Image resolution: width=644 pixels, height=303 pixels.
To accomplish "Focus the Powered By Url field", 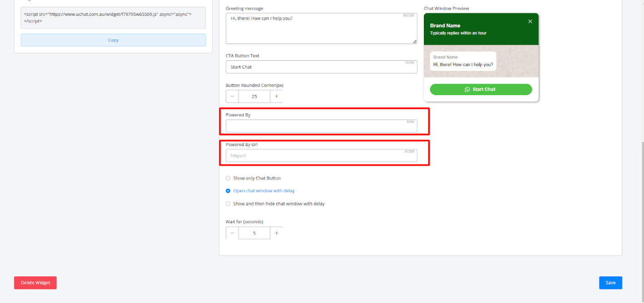I will pos(321,156).
